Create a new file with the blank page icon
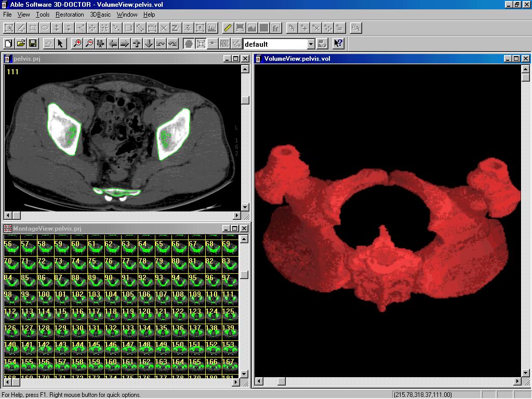The height and width of the screenshot is (399, 532). [x=9, y=44]
